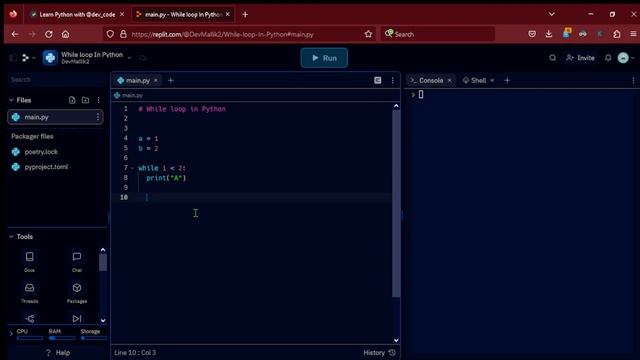
Task: Bookmark this page with star
Action: click(x=368, y=34)
